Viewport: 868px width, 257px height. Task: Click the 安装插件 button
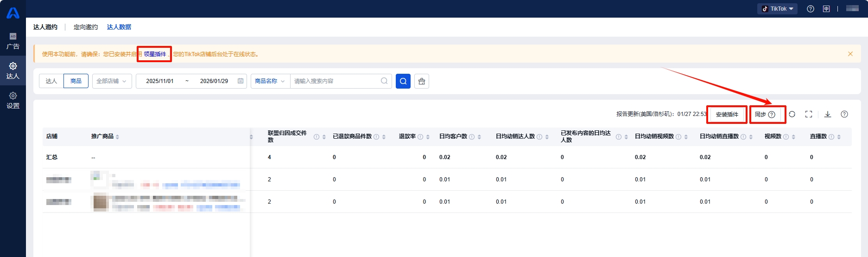(727, 115)
